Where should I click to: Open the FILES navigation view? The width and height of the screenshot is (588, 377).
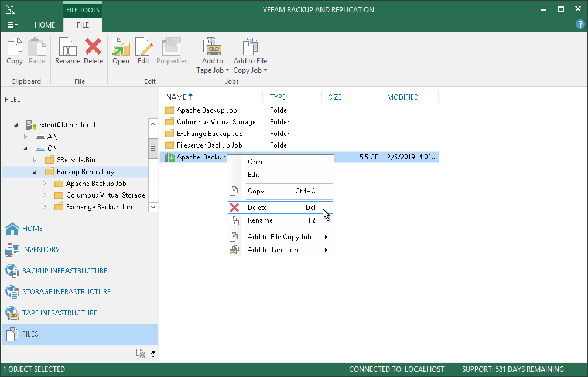(x=80, y=334)
